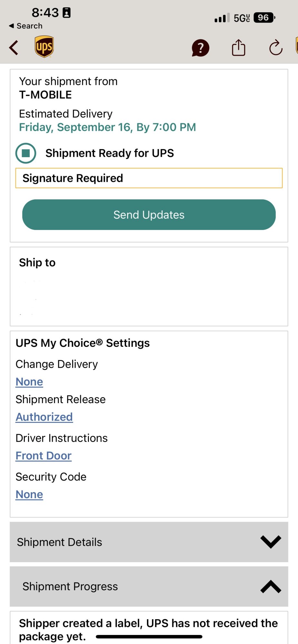This screenshot has width=298, height=644.
Task: Open the Change Delivery None link
Action: click(x=29, y=382)
